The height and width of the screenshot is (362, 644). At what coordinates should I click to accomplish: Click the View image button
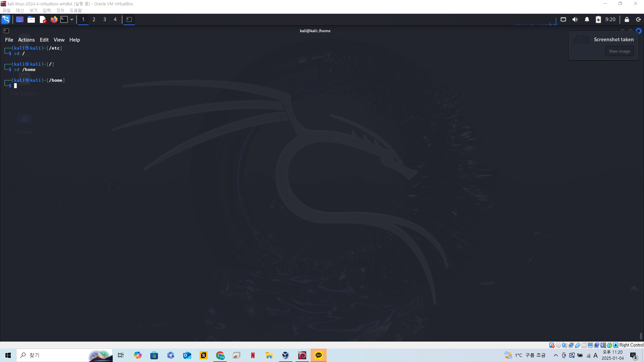click(x=619, y=51)
